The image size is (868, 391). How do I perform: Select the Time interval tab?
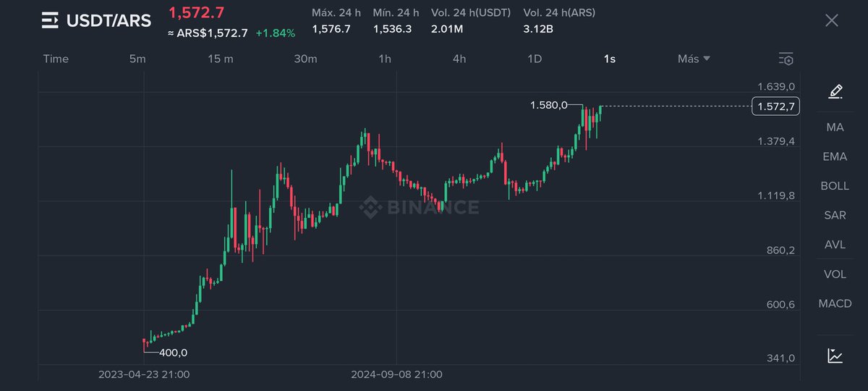coord(56,59)
